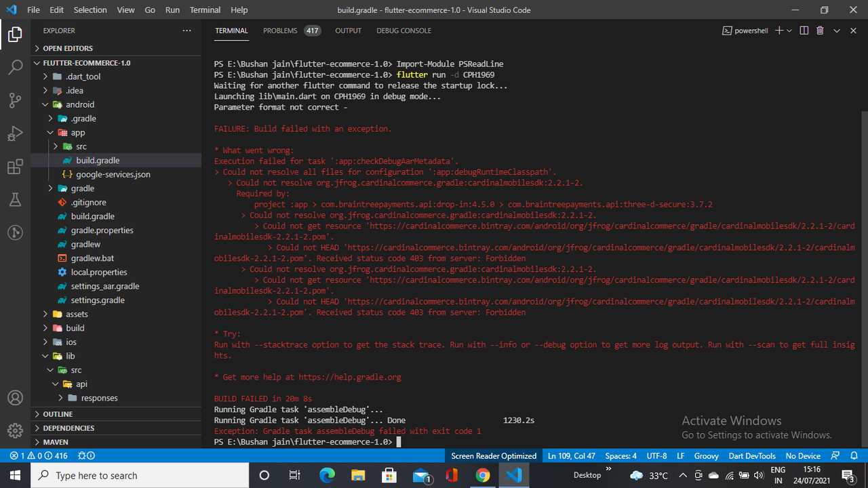Change encoding via UTF-8 status item
Screen dimensions: 868x488
657,456
